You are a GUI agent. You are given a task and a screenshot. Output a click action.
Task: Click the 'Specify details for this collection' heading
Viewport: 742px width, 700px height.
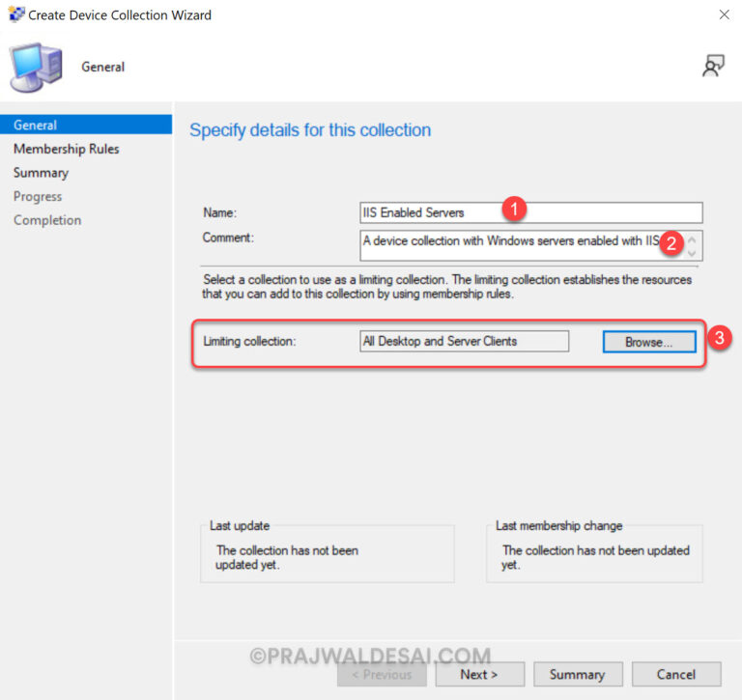point(310,130)
